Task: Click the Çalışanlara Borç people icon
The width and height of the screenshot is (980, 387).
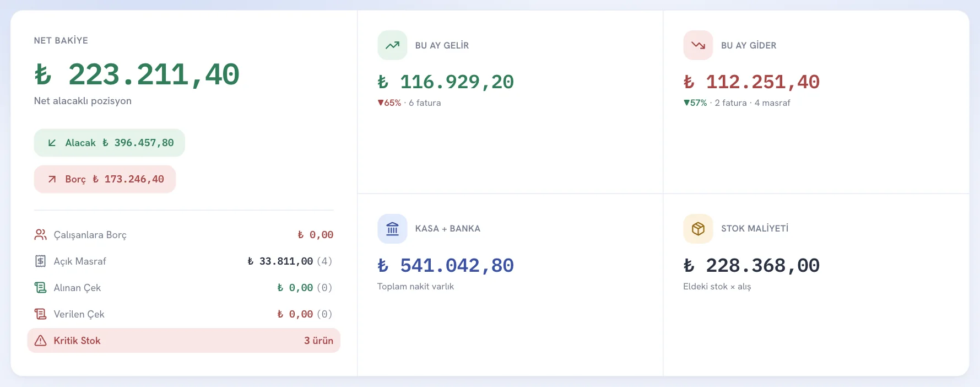Action: (x=40, y=235)
